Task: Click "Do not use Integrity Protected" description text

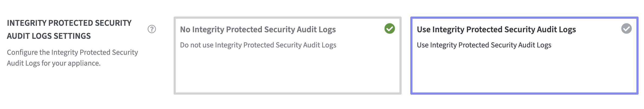Action: click(258, 45)
